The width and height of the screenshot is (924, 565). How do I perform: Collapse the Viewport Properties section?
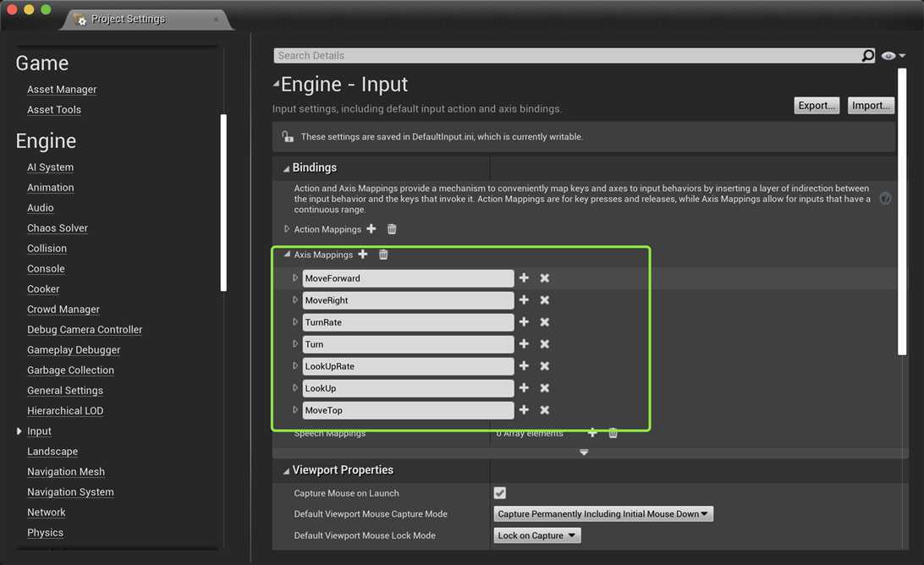click(x=286, y=471)
